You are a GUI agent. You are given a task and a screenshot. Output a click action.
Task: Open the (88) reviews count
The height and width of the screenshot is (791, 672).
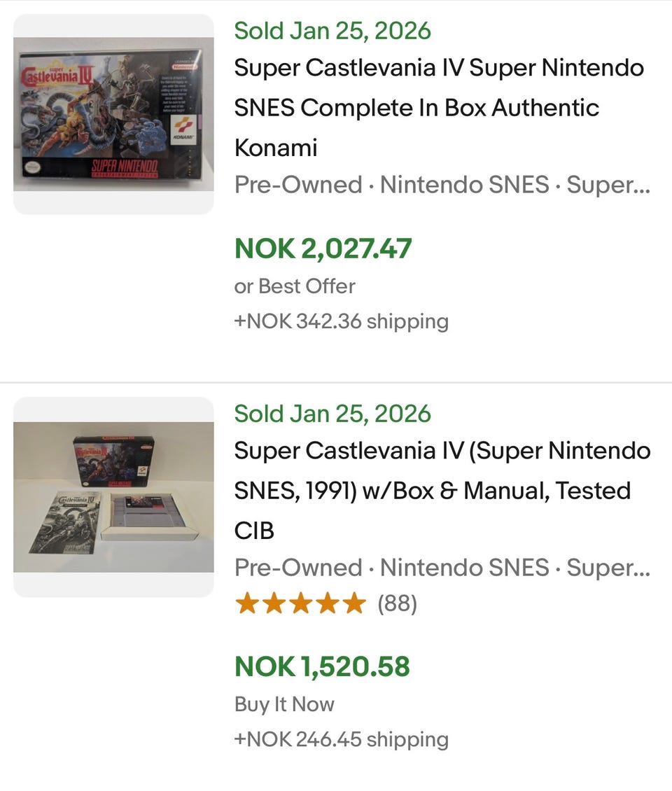coord(397,603)
